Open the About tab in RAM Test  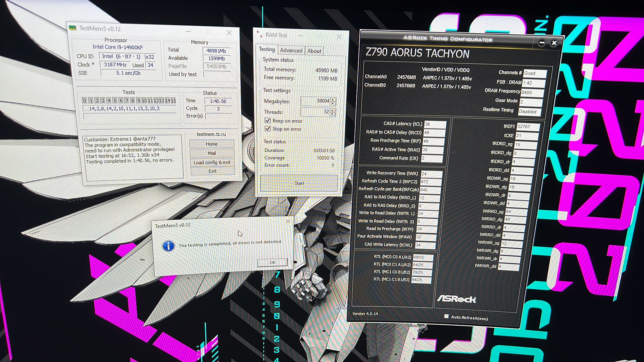coord(314,51)
